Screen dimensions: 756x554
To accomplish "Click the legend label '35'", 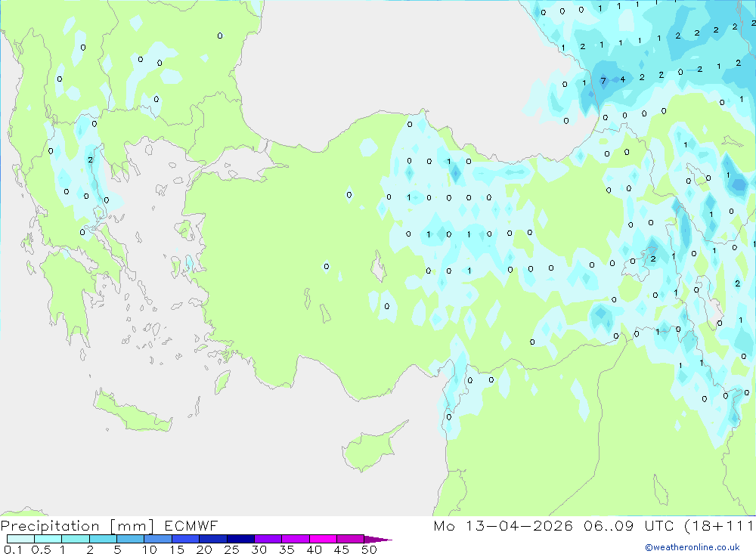I will pyautogui.click(x=287, y=549).
